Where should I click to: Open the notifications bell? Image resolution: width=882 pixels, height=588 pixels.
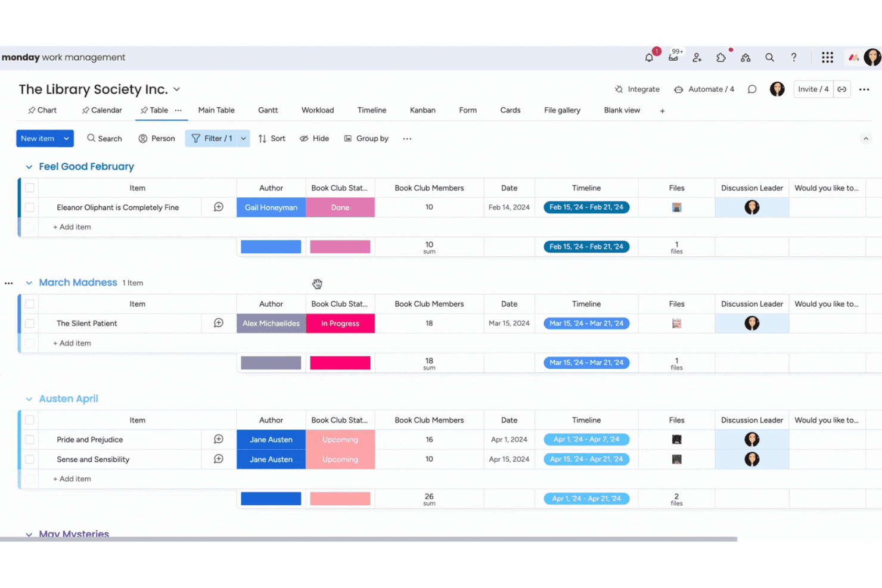pyautogui.click(x=649, y=58)
